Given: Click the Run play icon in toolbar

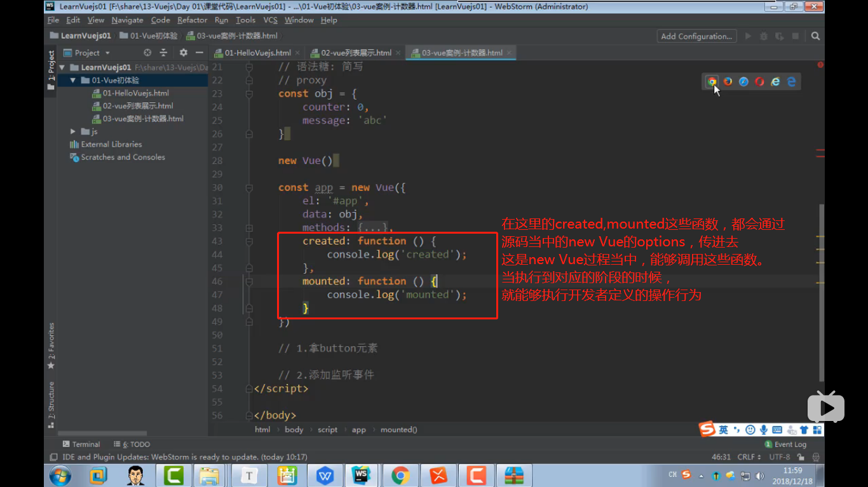Looking at the screenshot, I should tap(748, 36).
